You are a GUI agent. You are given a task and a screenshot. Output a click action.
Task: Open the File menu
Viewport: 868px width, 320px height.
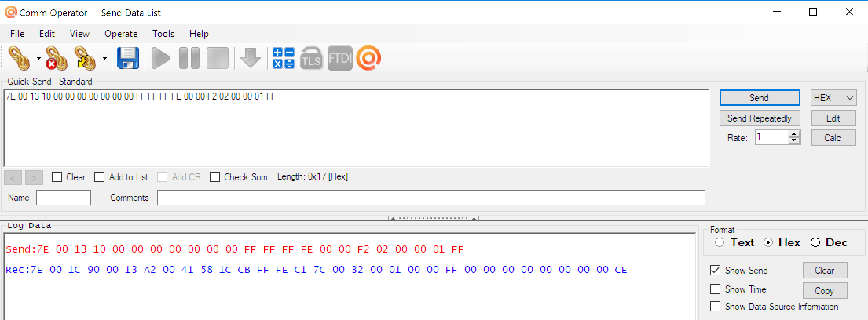click(x=17, y=34)
